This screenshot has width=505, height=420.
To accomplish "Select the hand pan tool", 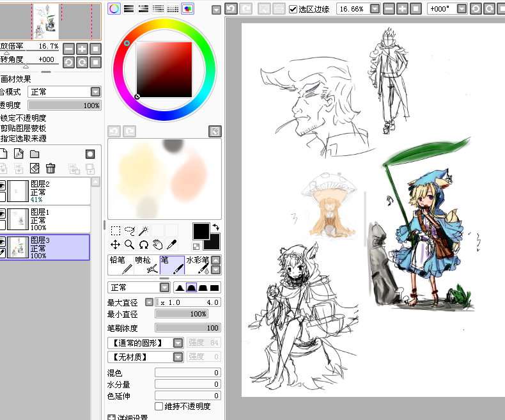I will [x=158, y=245].
